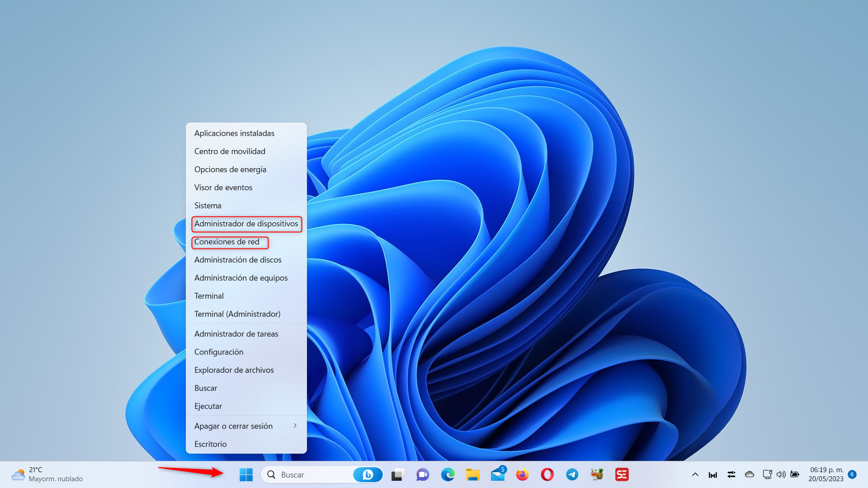868x488 pixels.
Task: Open Opera browser icon
Action: (x=547, y=474)
